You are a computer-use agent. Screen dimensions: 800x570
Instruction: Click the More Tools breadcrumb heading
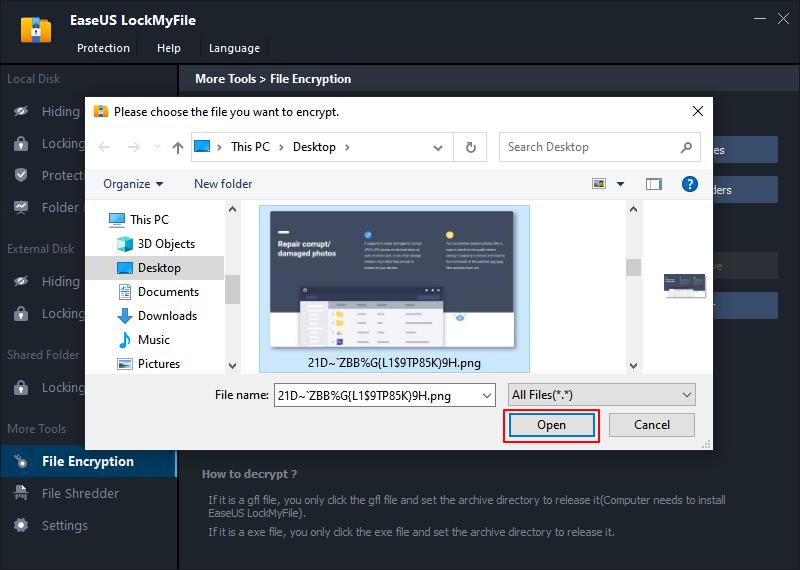(x=226, y=79)
